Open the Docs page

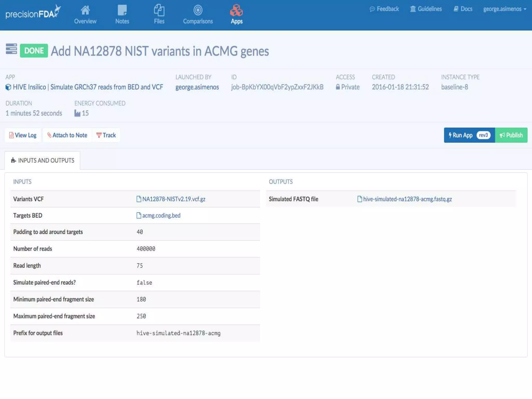[x=463, y=9]
